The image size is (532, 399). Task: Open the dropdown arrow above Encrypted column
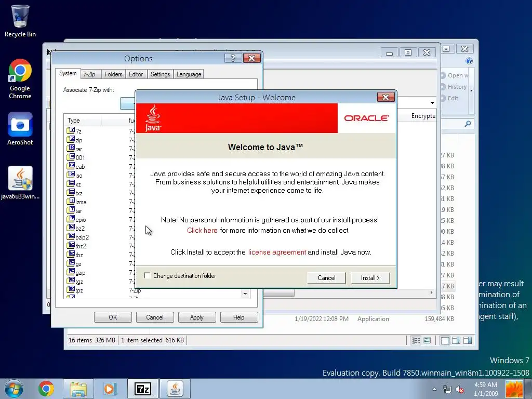tap(432, 103)
